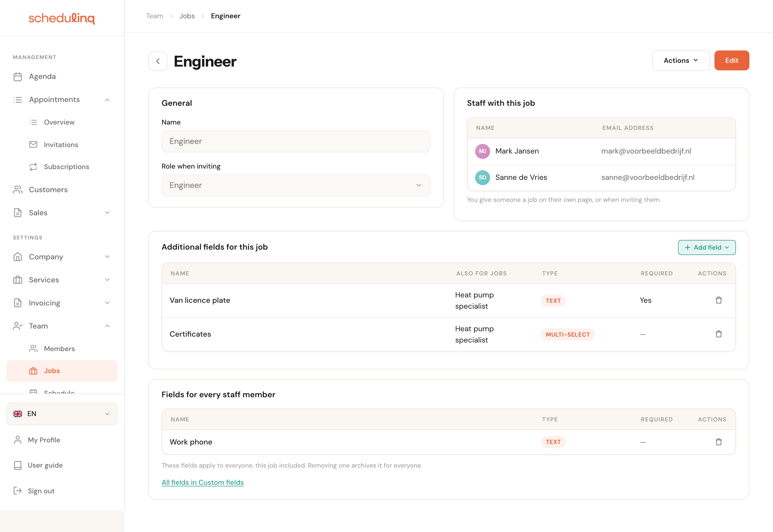Click the My Profile person icon
Screen dimensions: 773x532
point(18,440)
